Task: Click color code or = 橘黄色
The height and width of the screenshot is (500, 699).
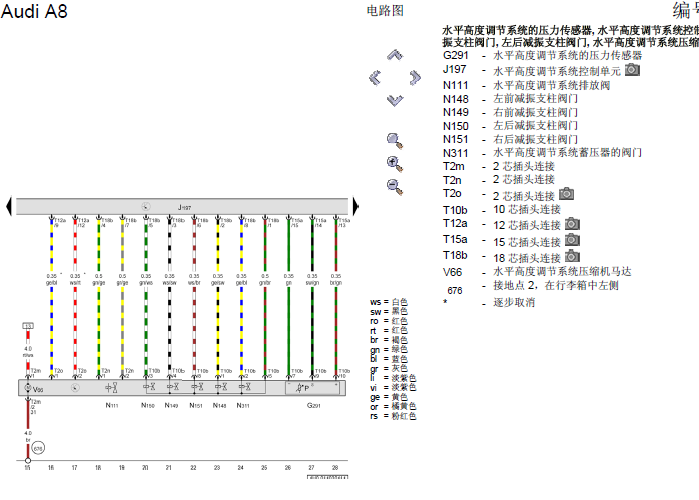Action: coord(393,406)
